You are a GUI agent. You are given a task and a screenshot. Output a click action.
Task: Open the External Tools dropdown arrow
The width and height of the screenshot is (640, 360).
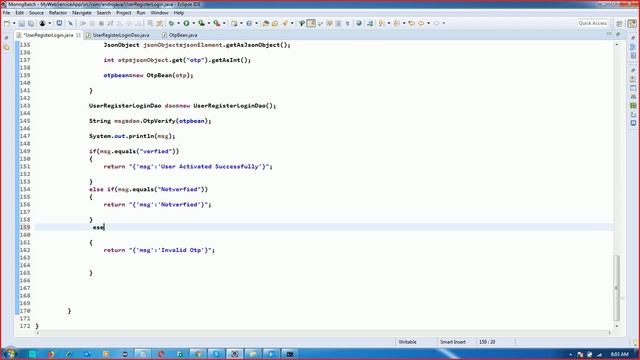click(x=224, y=24)
